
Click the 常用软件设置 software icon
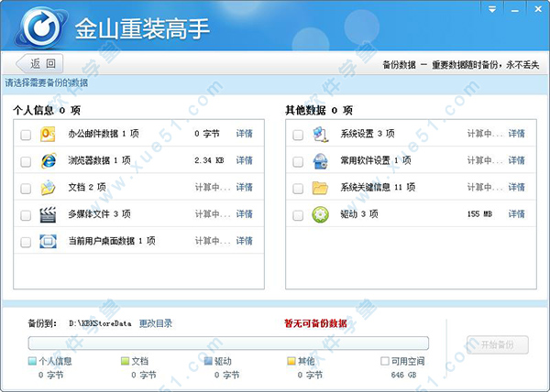(x=320, y=161)
